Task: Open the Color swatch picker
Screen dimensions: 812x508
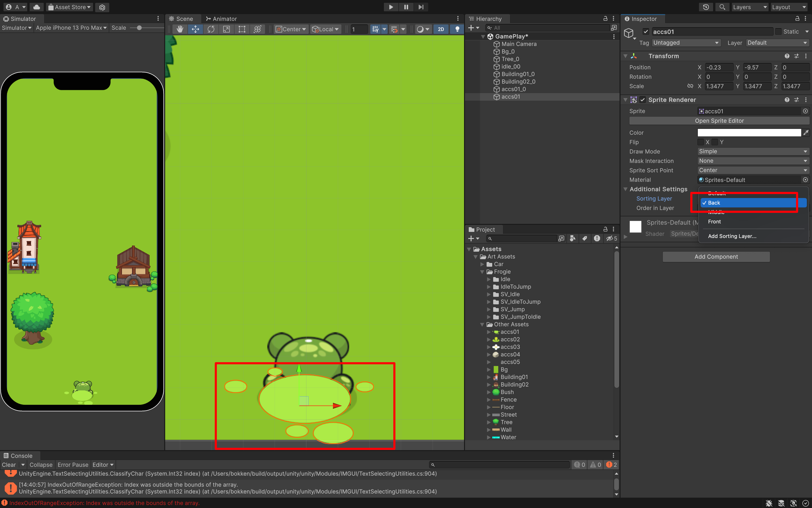Action: click(x=749, y=133)
